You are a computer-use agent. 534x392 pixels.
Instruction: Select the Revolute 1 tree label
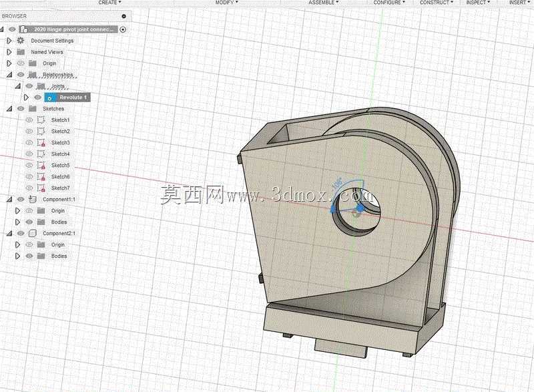(73, 97)
